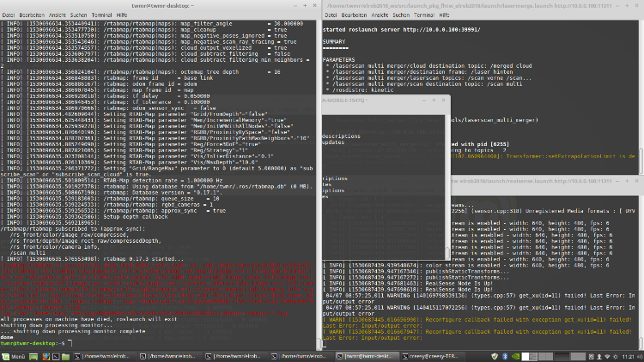
Task: Switch to twmr@twmr-deskt... taskbar window button
Action: tap(369, 355)
